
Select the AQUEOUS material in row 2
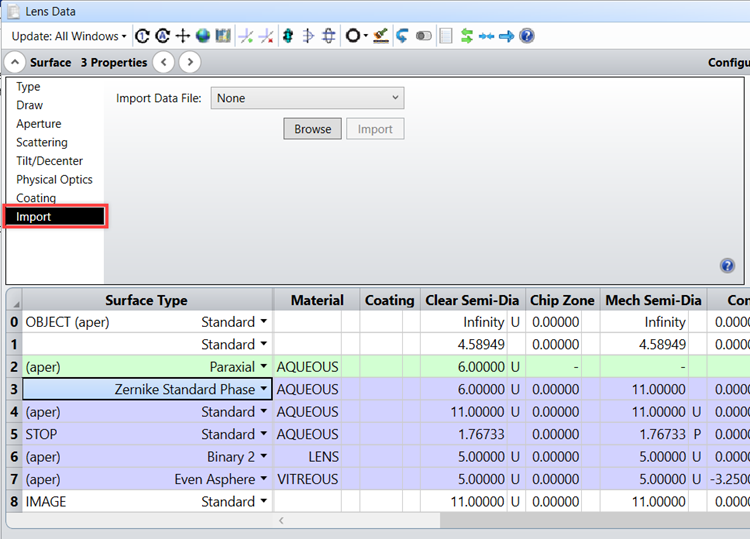click(308, 367)
